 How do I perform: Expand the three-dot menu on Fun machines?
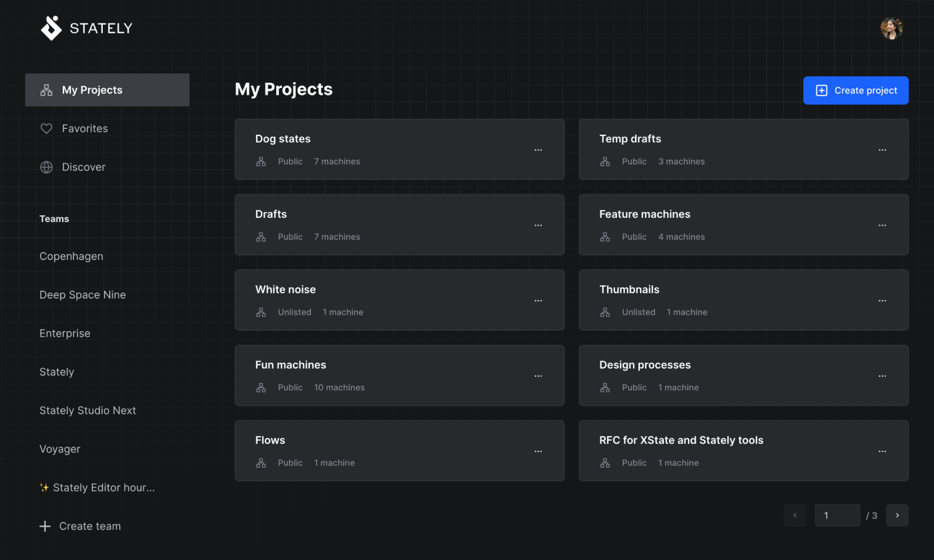[538, 376]
